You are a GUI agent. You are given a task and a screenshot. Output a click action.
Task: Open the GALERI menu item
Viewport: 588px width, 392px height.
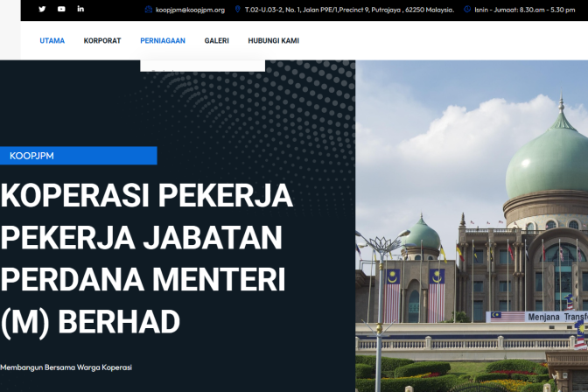pyautogui.click(x=217, y=40)
